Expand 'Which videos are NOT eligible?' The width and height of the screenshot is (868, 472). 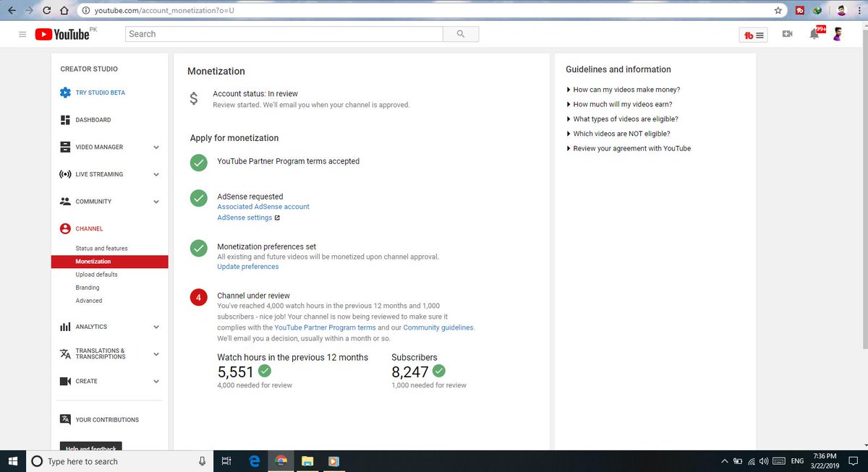[618, 134]
